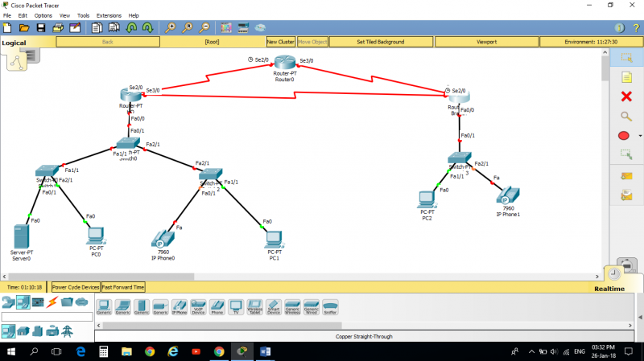Open the Tools menu
644x361 pixels.
83,15
